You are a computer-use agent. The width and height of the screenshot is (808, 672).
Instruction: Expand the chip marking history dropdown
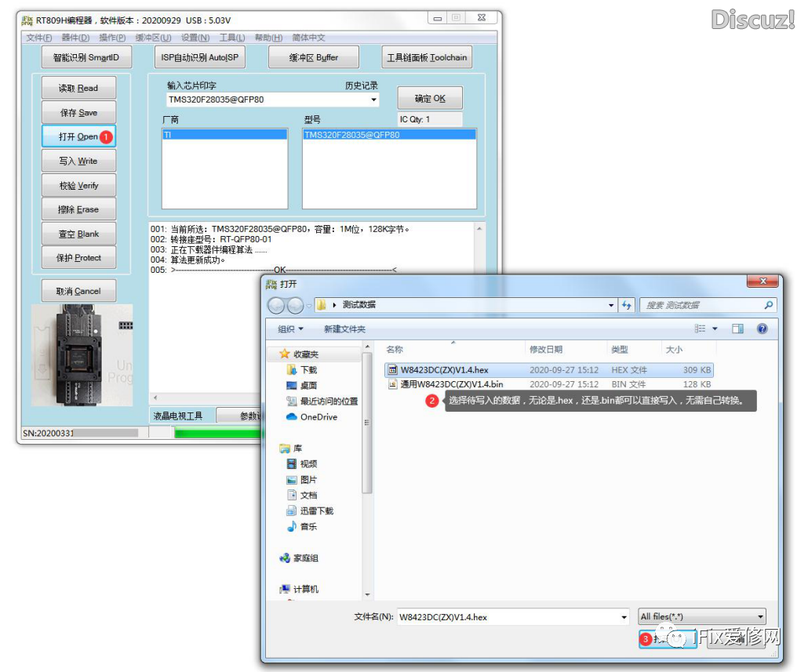pos(373,100)
